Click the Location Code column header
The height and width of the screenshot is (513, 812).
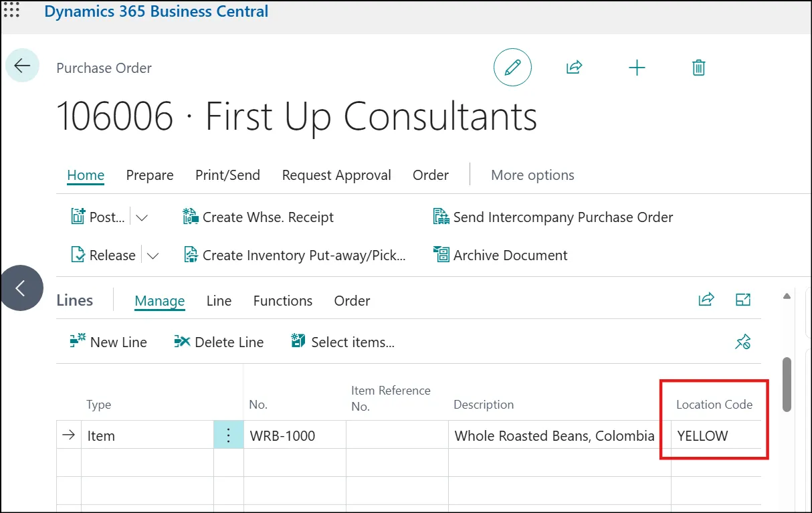pos(714,405)
